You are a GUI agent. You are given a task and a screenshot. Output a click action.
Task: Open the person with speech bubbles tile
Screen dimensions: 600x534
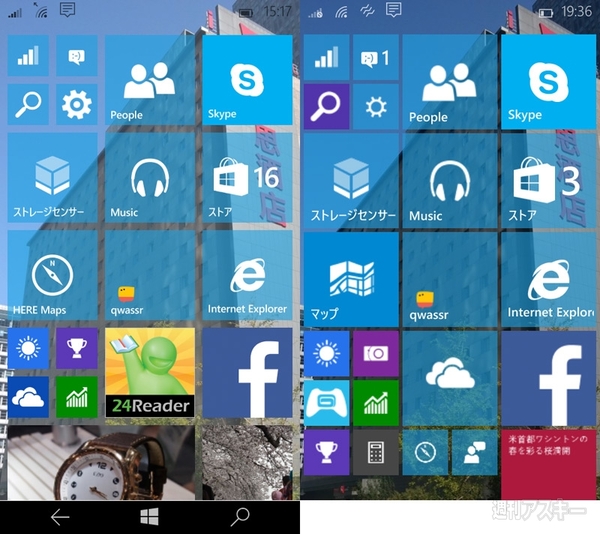point(474,453)
